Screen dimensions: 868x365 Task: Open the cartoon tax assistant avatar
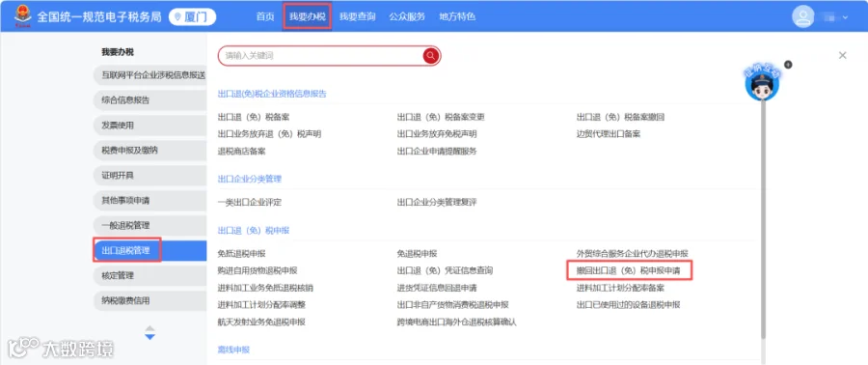click(x=762, y=83)
